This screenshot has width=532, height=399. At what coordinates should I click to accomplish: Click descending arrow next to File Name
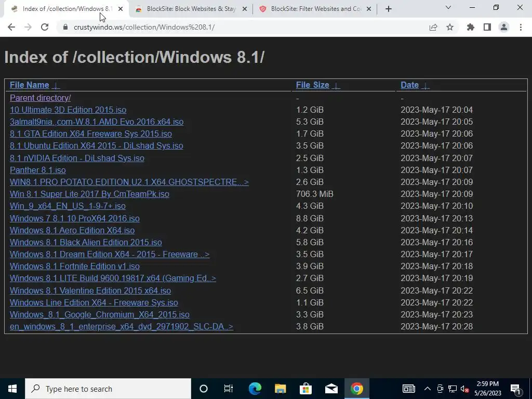(56, 85)
